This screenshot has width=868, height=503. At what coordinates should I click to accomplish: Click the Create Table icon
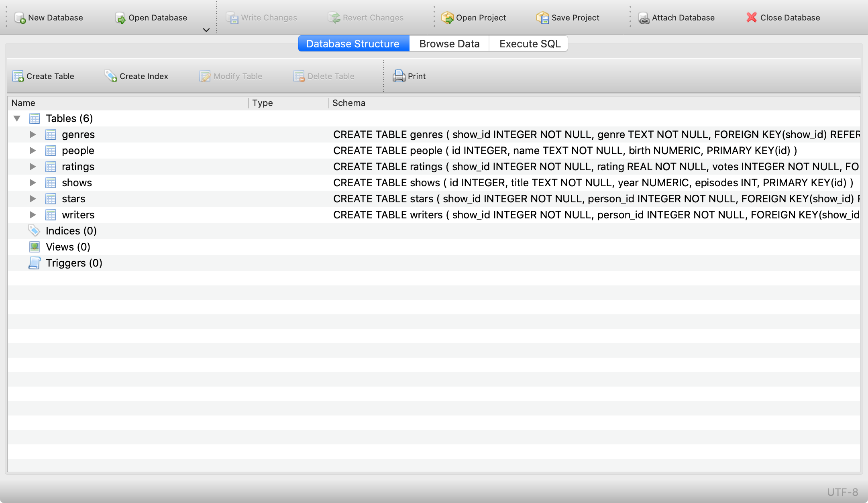(18, 76)
